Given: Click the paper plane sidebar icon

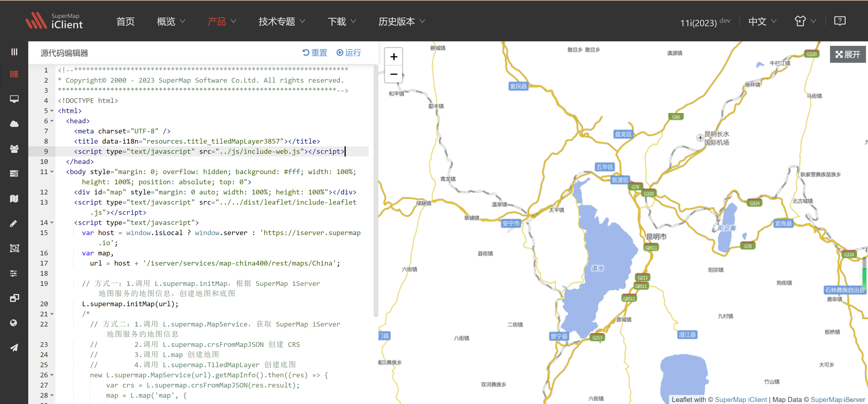Looking at the screenshot, I should tap(14, 348).
